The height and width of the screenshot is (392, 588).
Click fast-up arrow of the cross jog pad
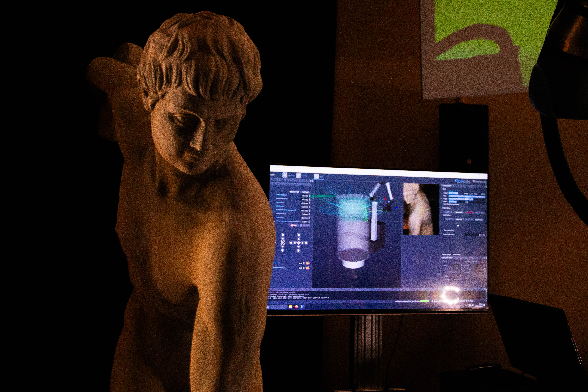(x=299, y=235)
